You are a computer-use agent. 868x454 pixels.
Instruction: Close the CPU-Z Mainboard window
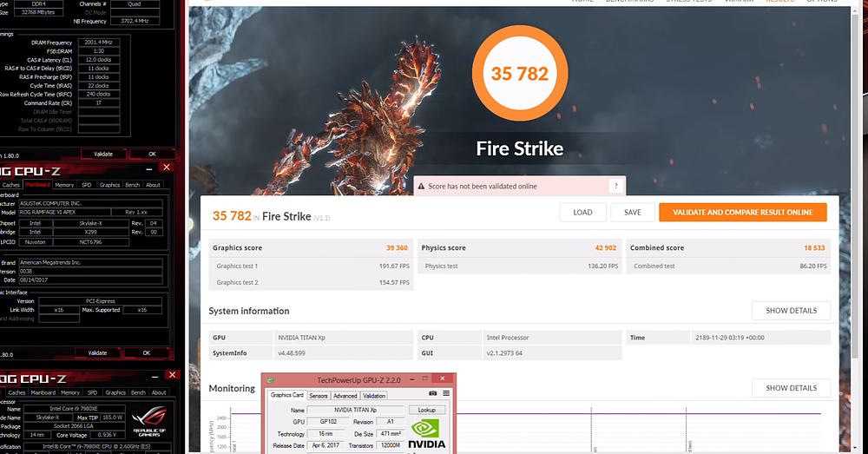coord(166,168)
